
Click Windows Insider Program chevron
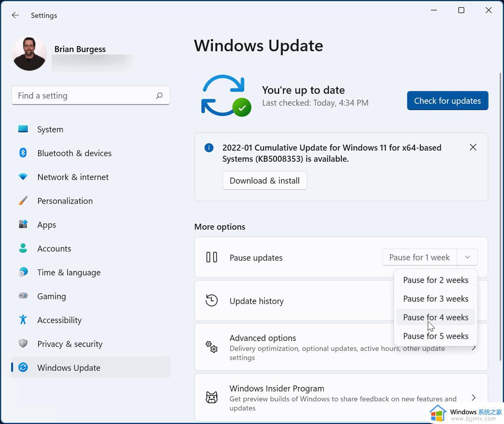(x=474, y=398)
